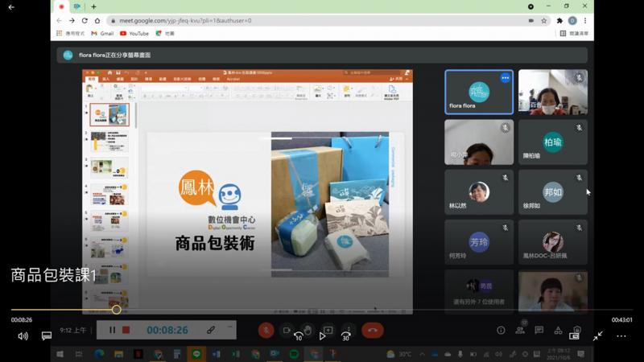Switch to the second Chrome tab
Screen dimensions: 644x362
pos(76,6)
